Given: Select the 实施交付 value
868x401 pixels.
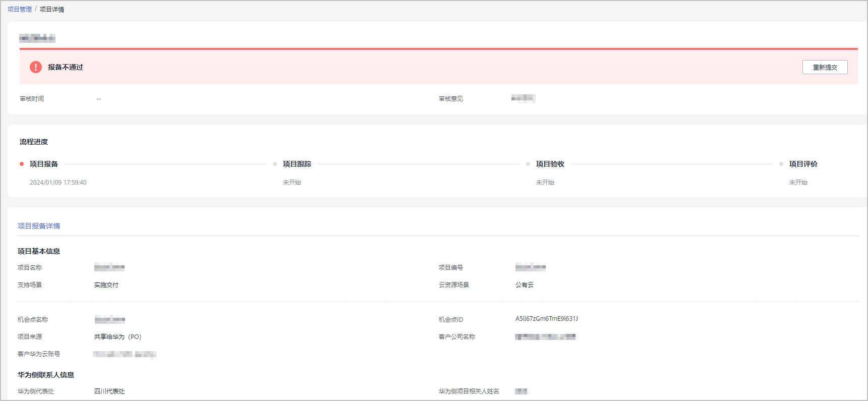Looking at the screenshot, I should (106, 285).
